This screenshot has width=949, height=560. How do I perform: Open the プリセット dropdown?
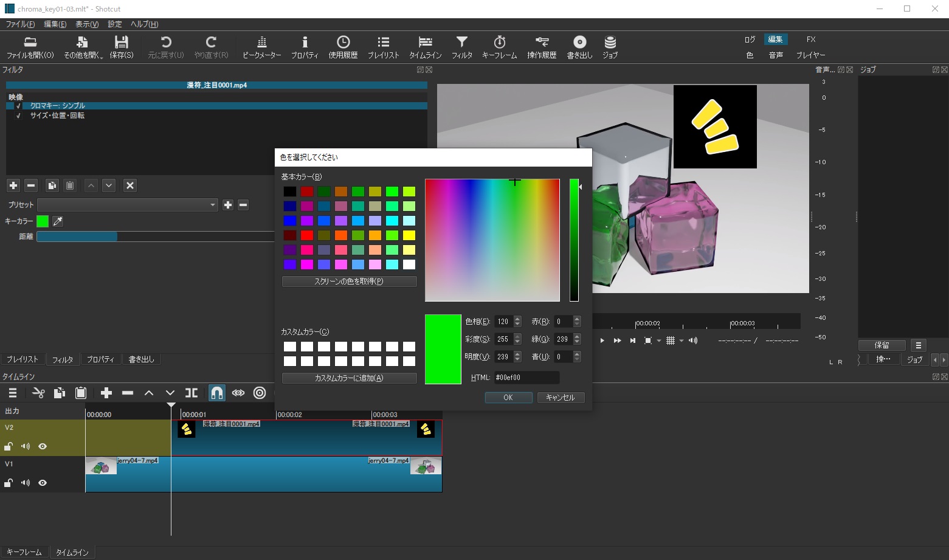[x=128, y=205]
